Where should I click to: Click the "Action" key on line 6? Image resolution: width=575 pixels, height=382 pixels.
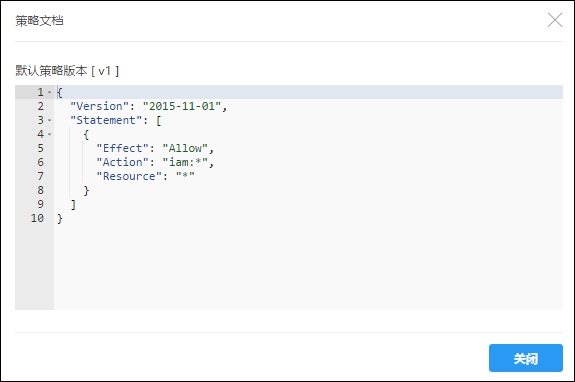tap(122, 162)
